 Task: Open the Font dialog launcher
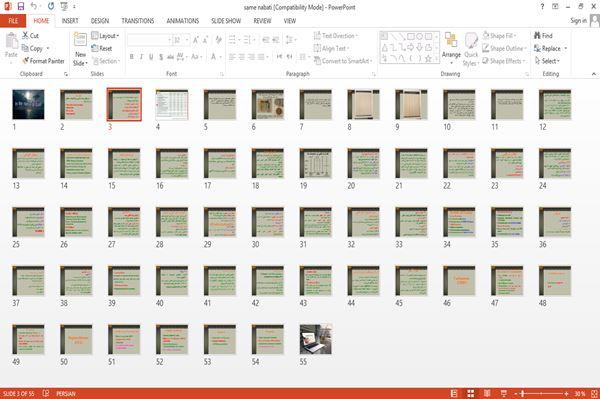pos(222,74)
